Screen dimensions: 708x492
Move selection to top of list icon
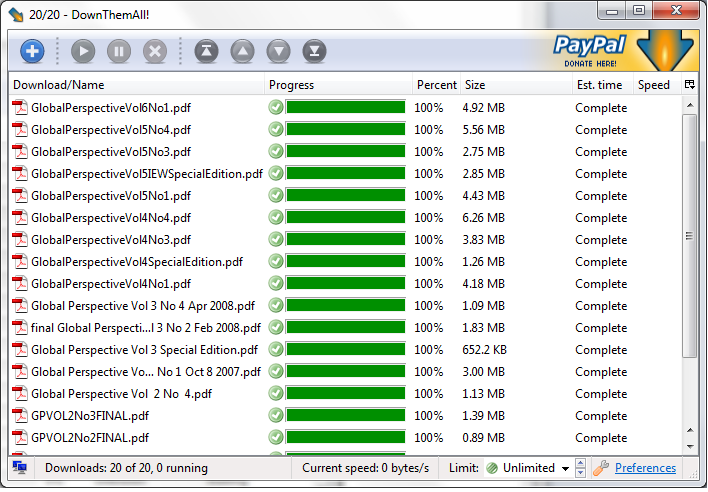pos(206,51)
